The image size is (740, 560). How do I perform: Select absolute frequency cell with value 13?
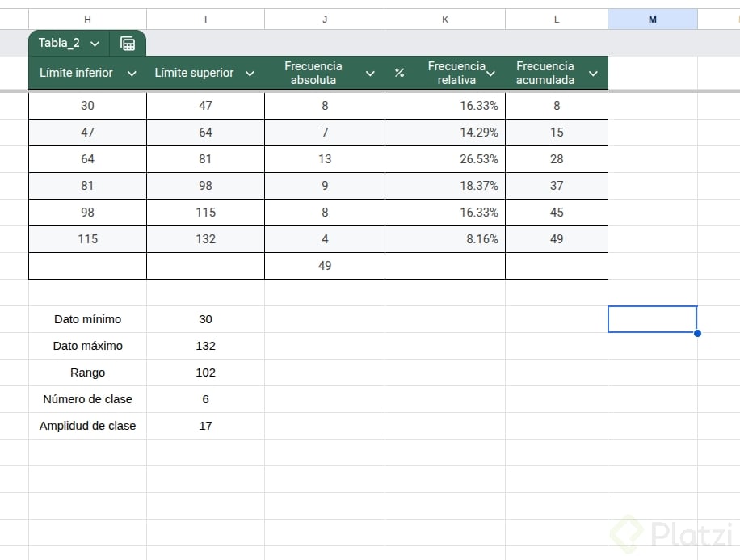click(x=325, y=159)
